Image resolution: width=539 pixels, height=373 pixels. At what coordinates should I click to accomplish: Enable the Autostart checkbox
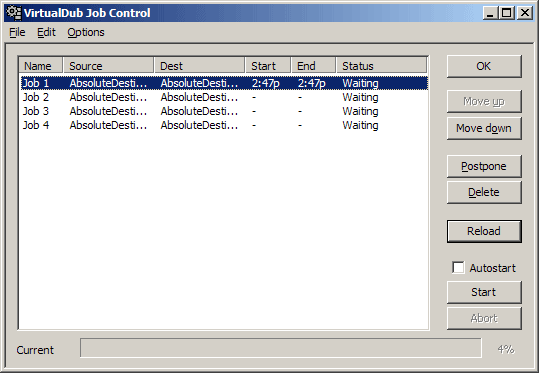[458, 268]
